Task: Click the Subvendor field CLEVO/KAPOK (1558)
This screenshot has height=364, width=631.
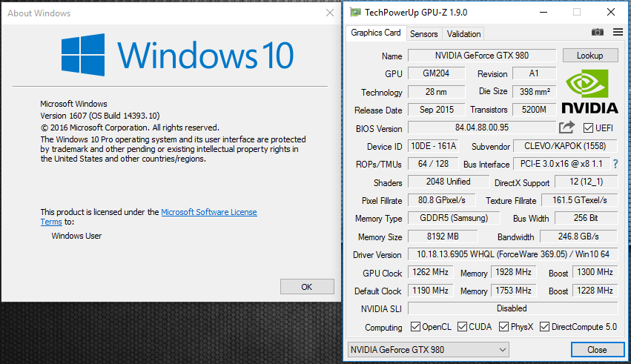Action: coord(565,146)
